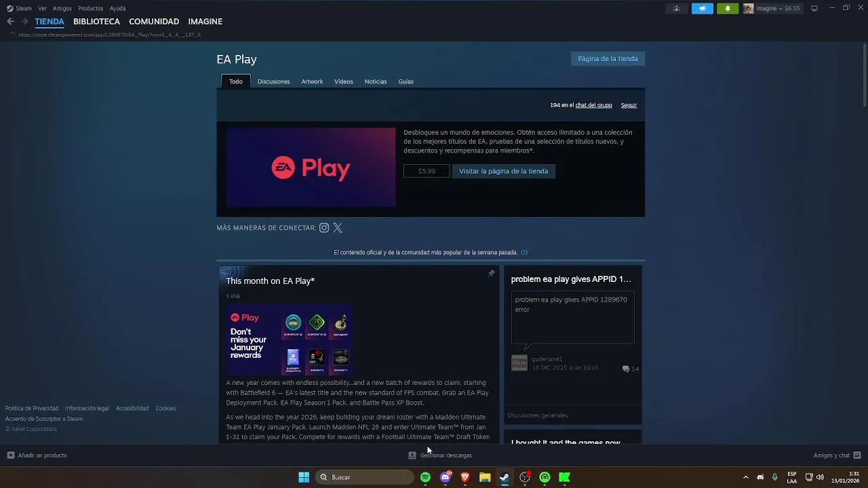Switch to the Noticias tab
This screenshot has width=868, height=488.
[376, 81]
